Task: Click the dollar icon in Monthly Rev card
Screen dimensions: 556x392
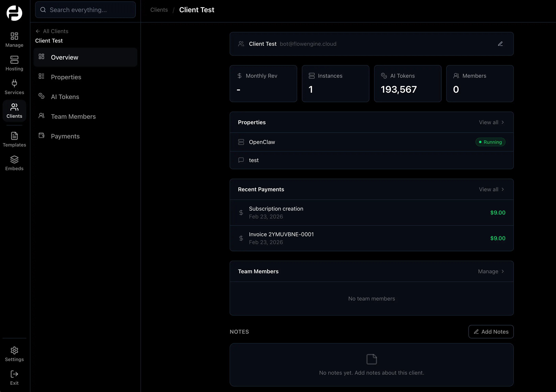Action: [x=240, y=76]
